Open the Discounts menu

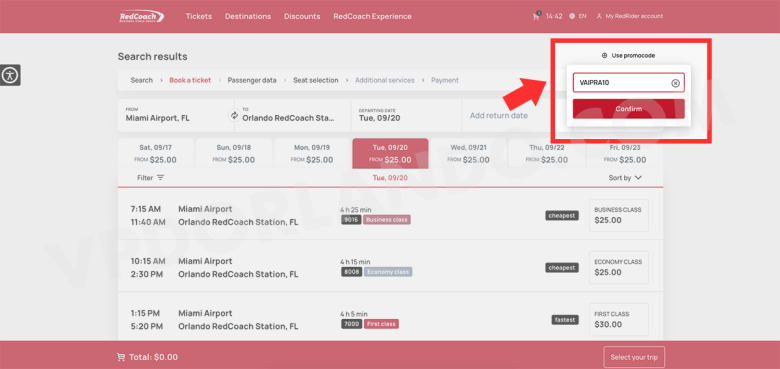coord(302,16)
